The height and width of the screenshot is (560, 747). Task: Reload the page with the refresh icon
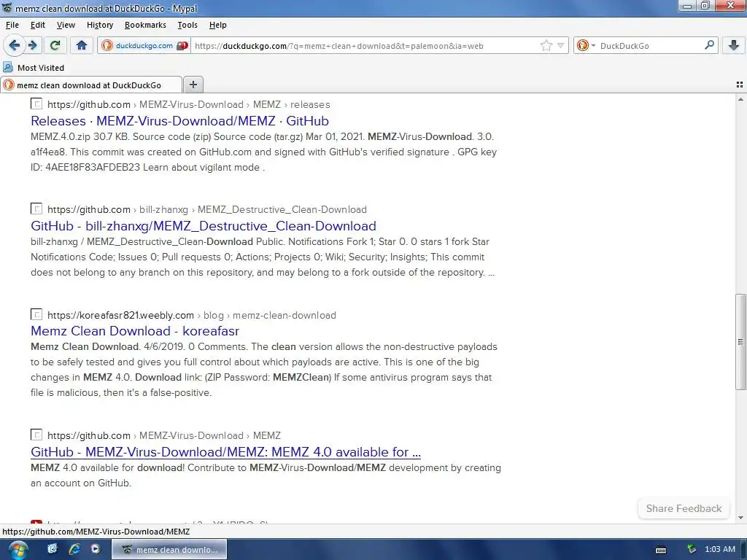pos(55,45)
